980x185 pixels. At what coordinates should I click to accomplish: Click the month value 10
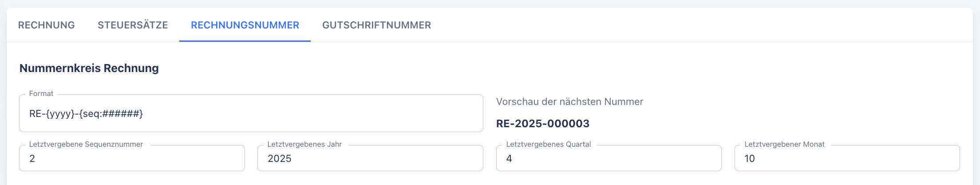pyautogui.click(x=750, y=159)
